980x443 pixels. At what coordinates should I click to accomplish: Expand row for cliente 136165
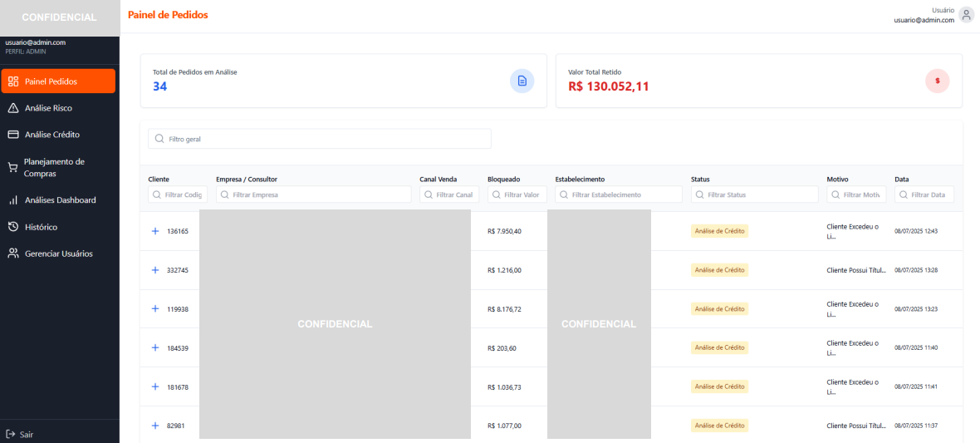155,231
